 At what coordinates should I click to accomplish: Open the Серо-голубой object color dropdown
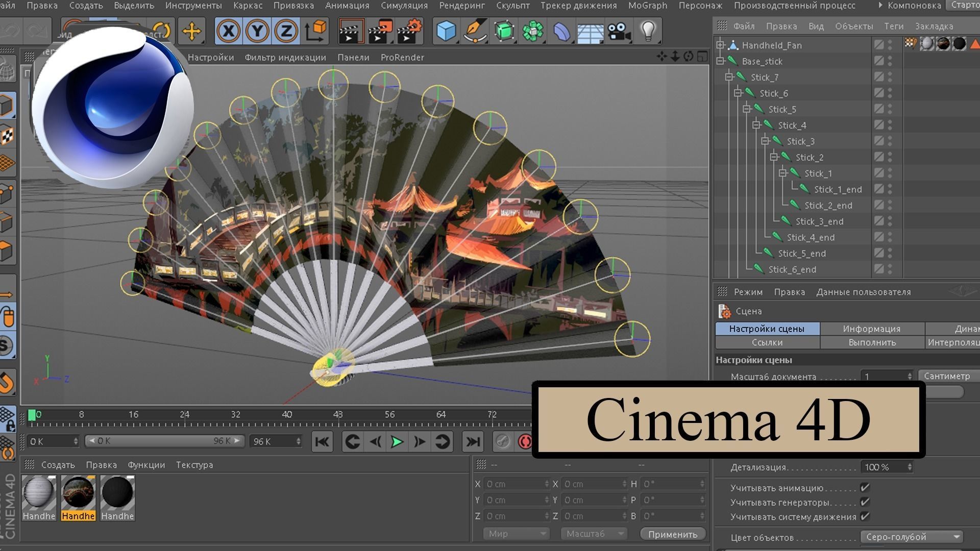point(911,537)
